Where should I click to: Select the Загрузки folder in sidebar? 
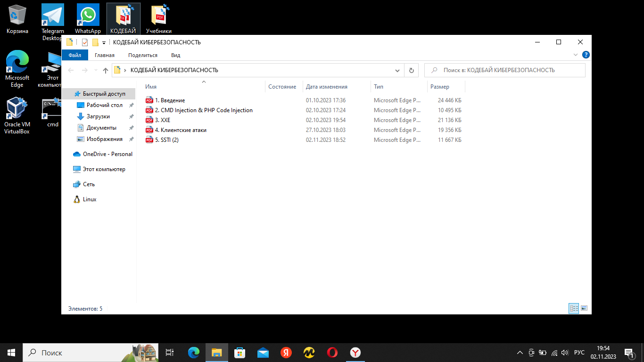pyautogui.click(x=98, y=116)
